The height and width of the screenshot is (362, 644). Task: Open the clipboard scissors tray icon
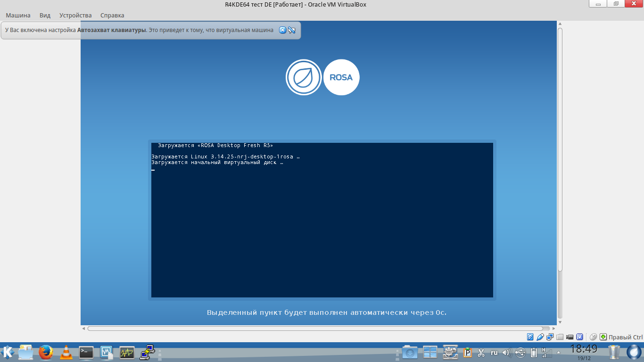[x=481, y=353]
